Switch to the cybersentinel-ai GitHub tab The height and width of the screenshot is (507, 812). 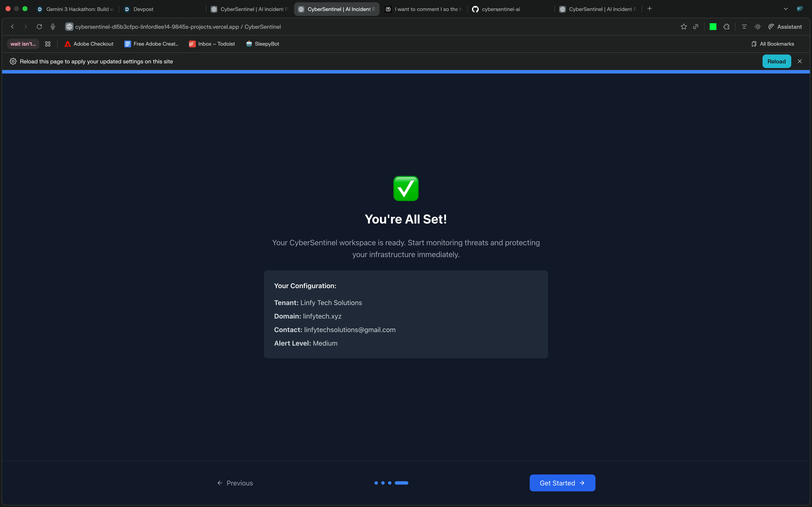pos(501,9)
